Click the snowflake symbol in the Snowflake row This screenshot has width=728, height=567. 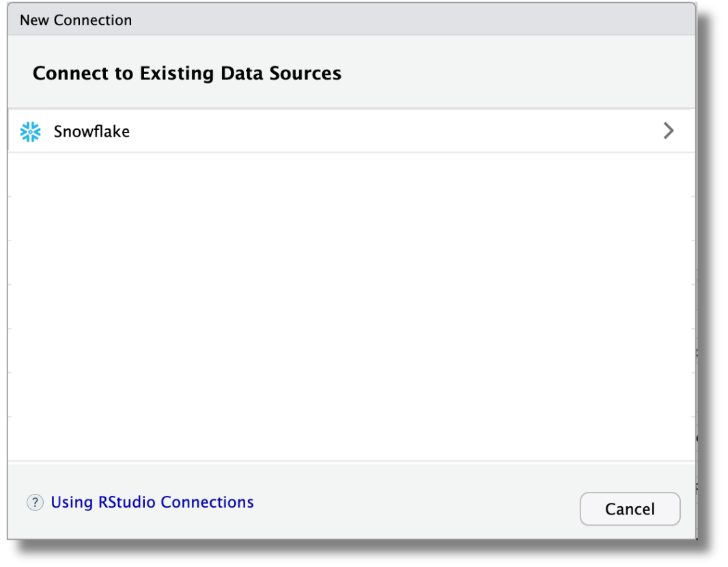point(31,131)
